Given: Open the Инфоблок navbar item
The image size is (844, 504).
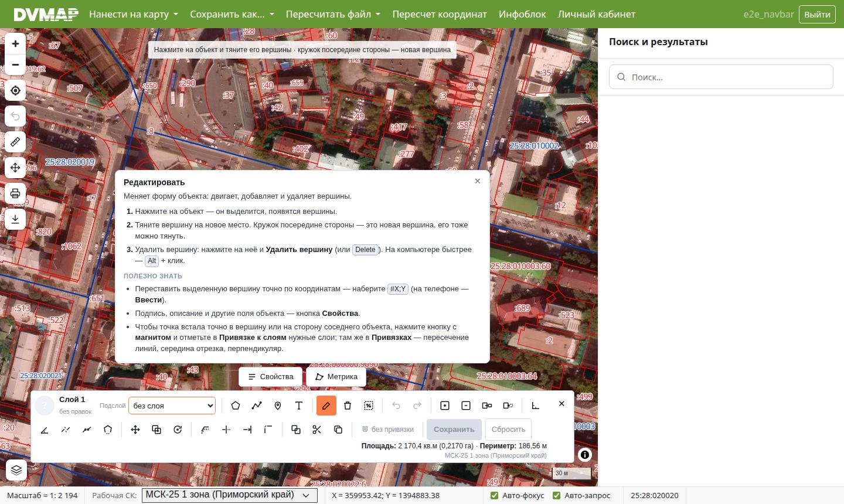Looking at the screenshot, I should coord(522,14).
